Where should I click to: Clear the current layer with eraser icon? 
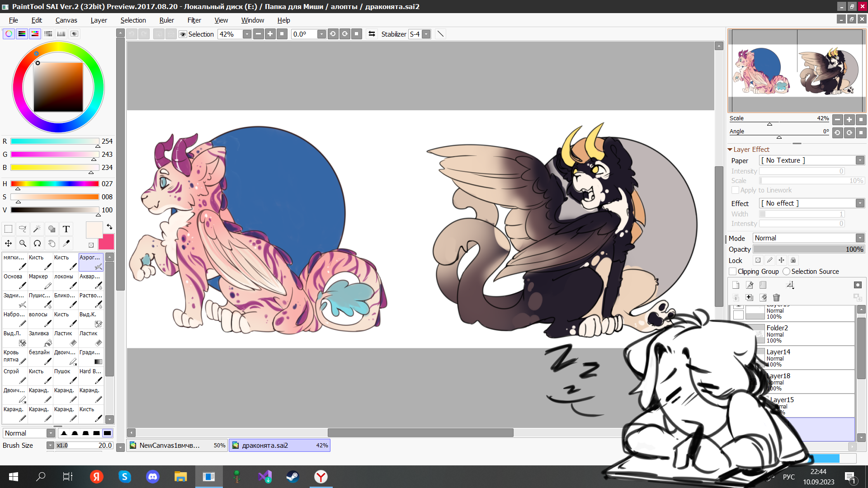pos(763,297)
